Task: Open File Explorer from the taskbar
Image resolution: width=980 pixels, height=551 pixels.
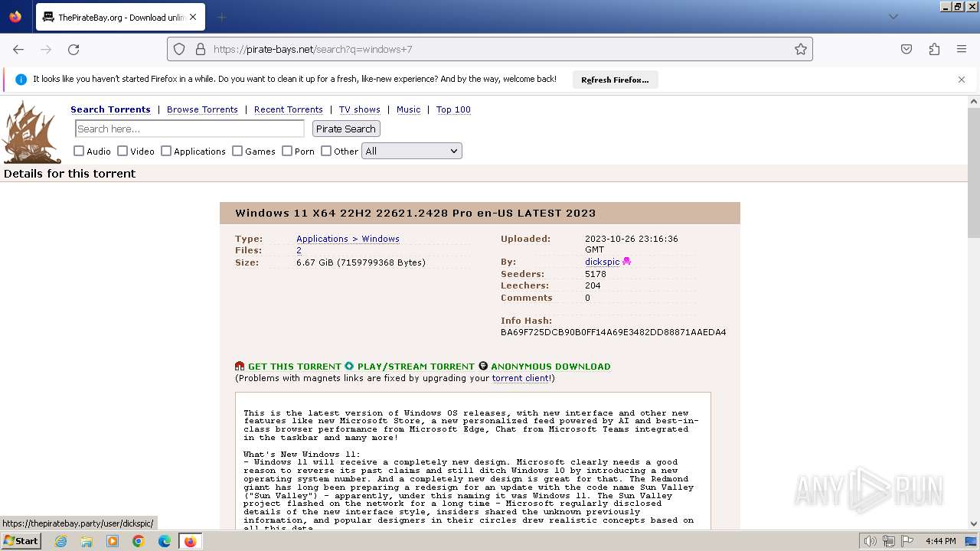Action: click(87, 541)
